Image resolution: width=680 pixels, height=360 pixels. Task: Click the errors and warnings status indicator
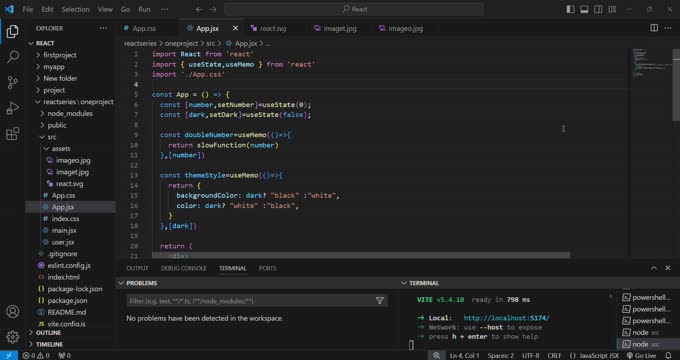(x=36, y=356)
